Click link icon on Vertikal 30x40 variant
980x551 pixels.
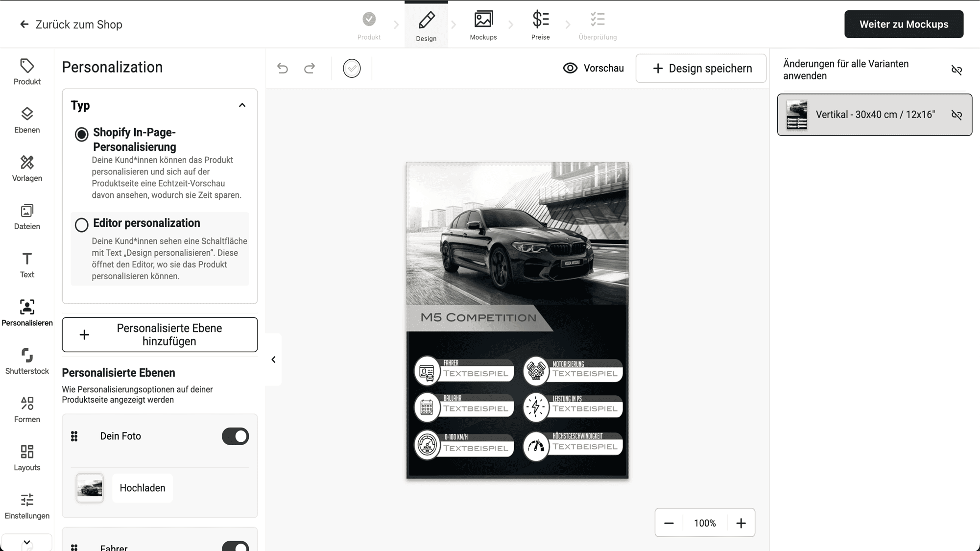(x=956, y=115)
